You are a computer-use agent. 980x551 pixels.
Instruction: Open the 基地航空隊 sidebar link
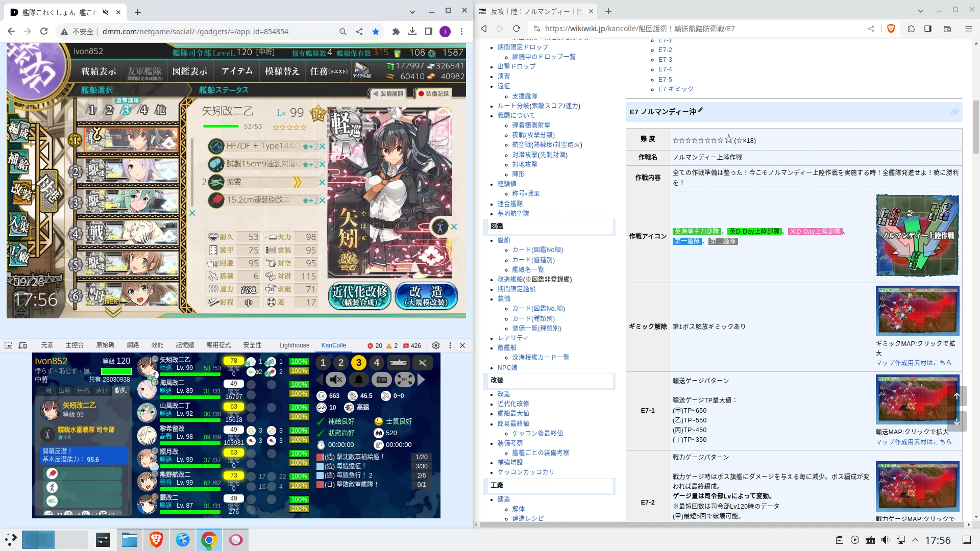[513, 213]
